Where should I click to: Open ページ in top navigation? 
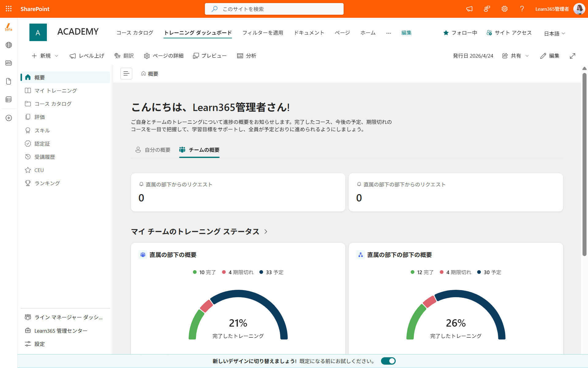coord(342,33)
